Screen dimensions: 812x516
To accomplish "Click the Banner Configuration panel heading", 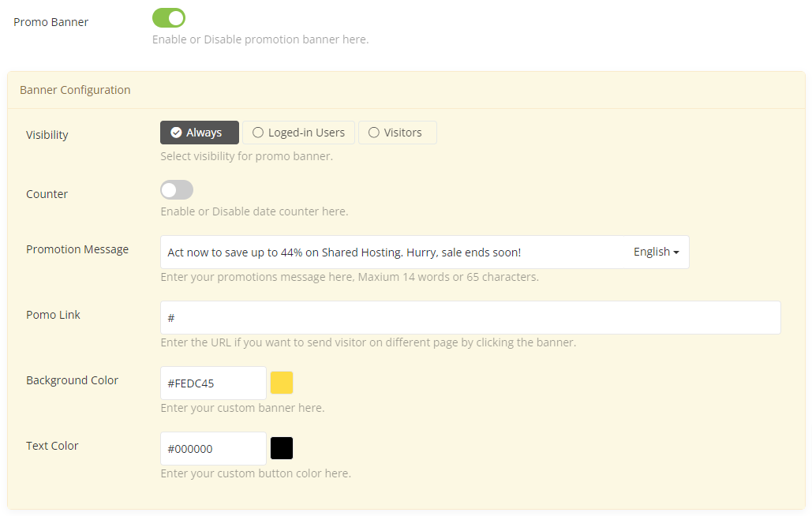I will (75, 90).
